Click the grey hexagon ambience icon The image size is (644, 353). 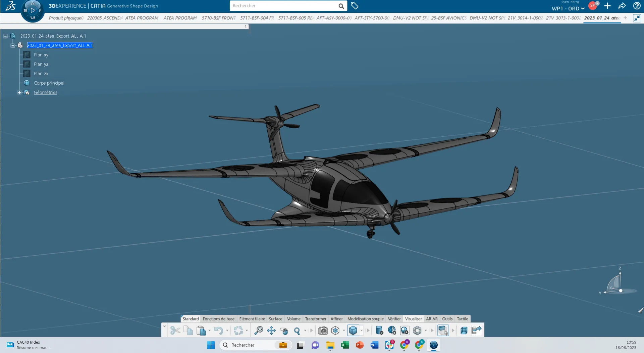[417, 330]
